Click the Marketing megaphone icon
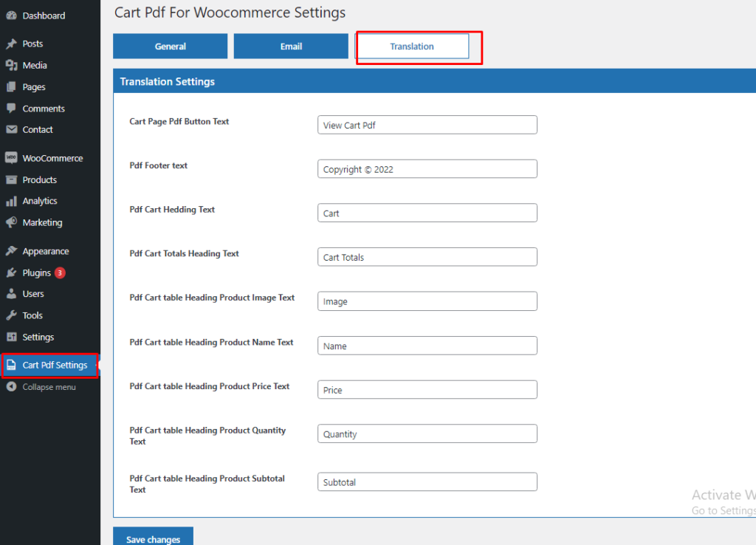This screenshot has width=756, height=545. click(12, 222)
